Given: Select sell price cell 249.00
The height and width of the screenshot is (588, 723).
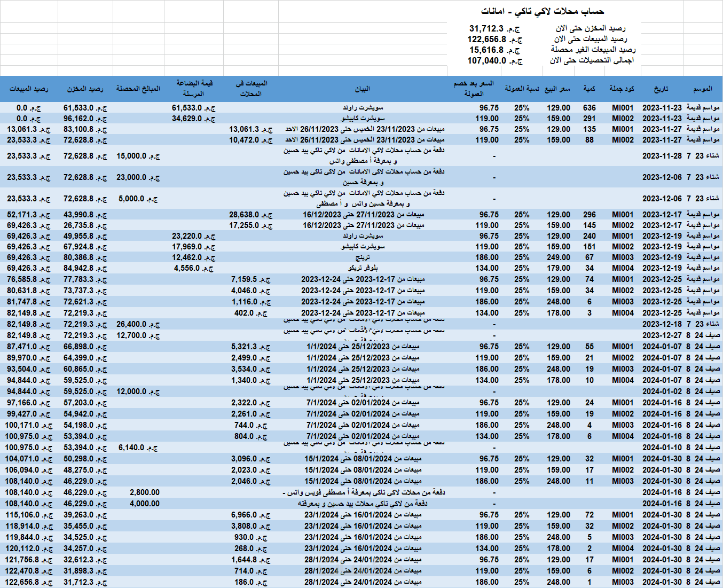Looking at the screenshot, I should point(558,257).
